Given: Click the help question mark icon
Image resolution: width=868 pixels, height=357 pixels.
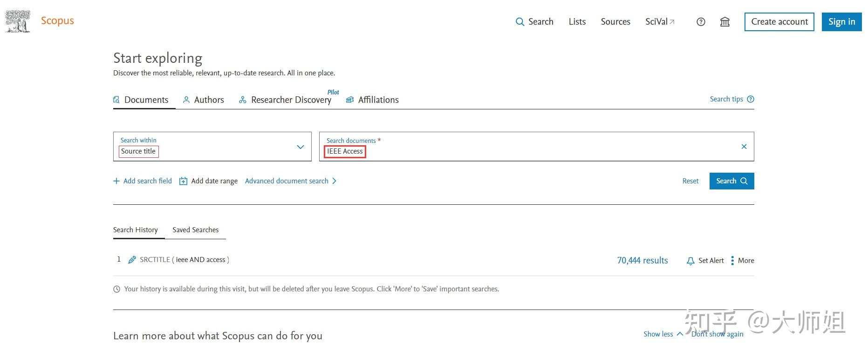Looking at the screenshot, I should click(x=701, y=22).
